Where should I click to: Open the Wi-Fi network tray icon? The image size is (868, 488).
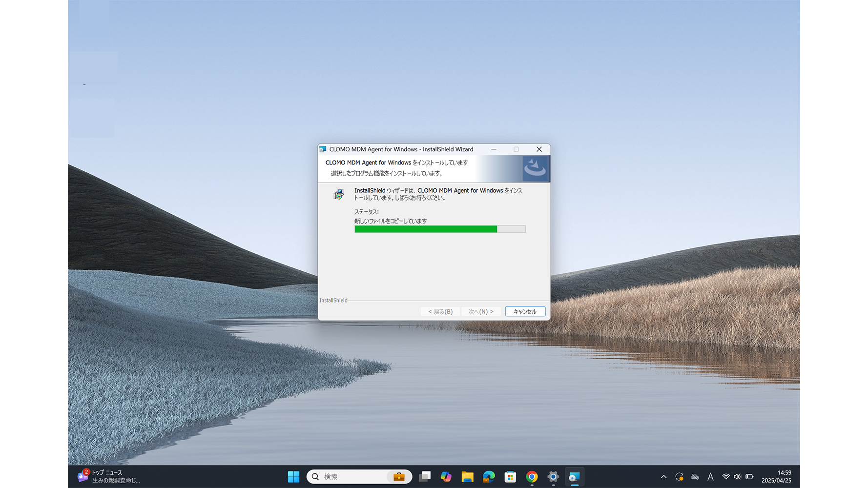click(726, 477)
